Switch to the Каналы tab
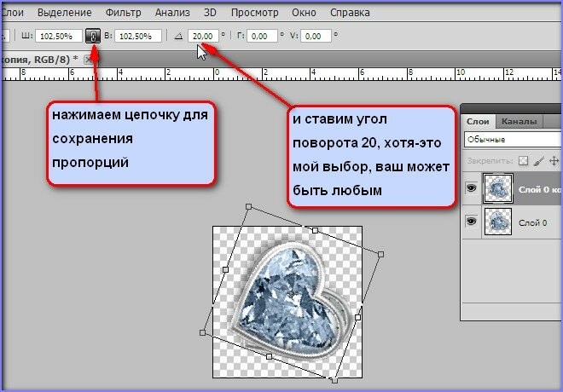This screenshot has height=392, width=563. 519,121
